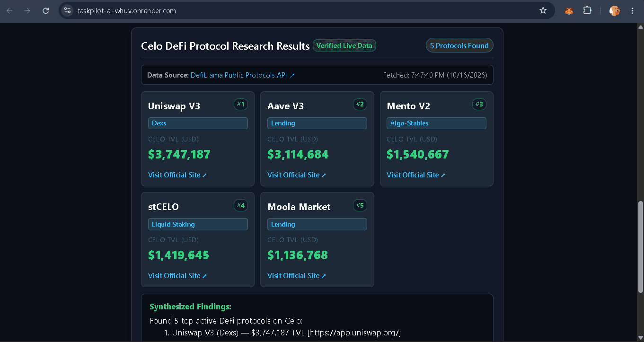Click the $3,114,684 TVL value
The width and height of the screenshot is (644, 342).
(x=298, y=155)
